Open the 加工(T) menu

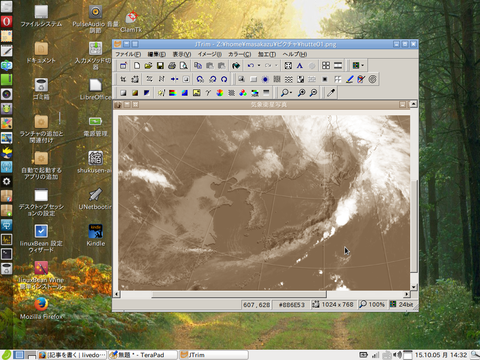(x=267, y=54)
